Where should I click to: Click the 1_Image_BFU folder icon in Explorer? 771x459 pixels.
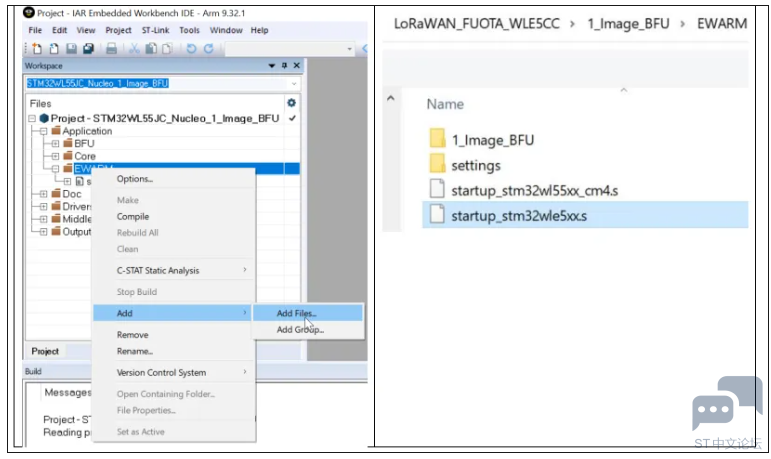[x=437, y=138]
